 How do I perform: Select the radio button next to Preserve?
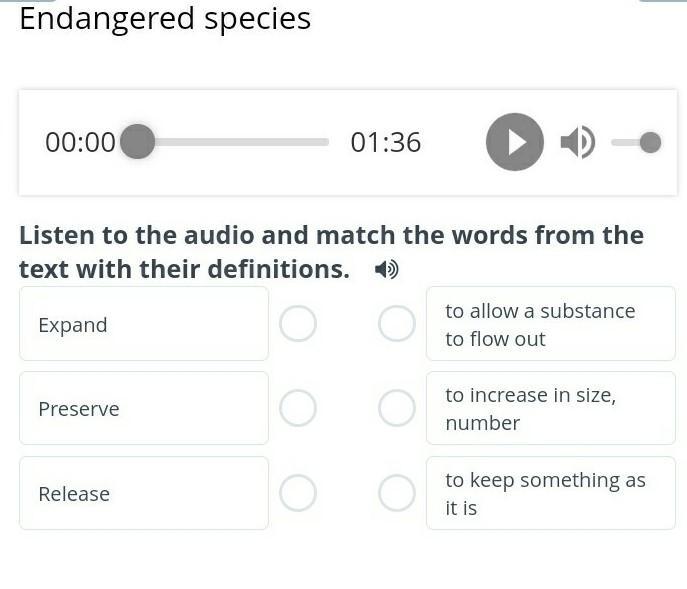tap(298, 408)
